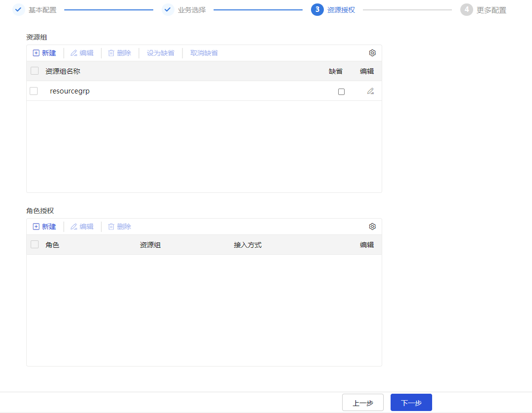Open role authorization table settings gear
532x413 pixels.
(x=372, y=227)
